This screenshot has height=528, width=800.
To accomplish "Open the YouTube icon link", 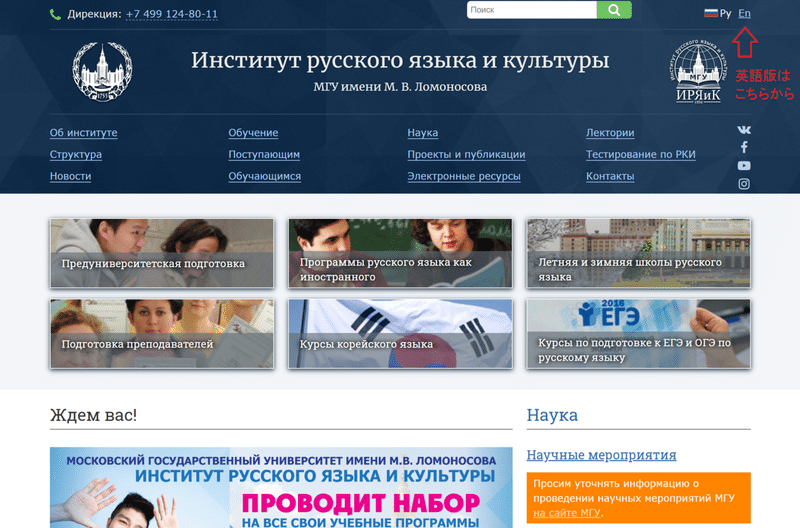I will pos(744,166).
